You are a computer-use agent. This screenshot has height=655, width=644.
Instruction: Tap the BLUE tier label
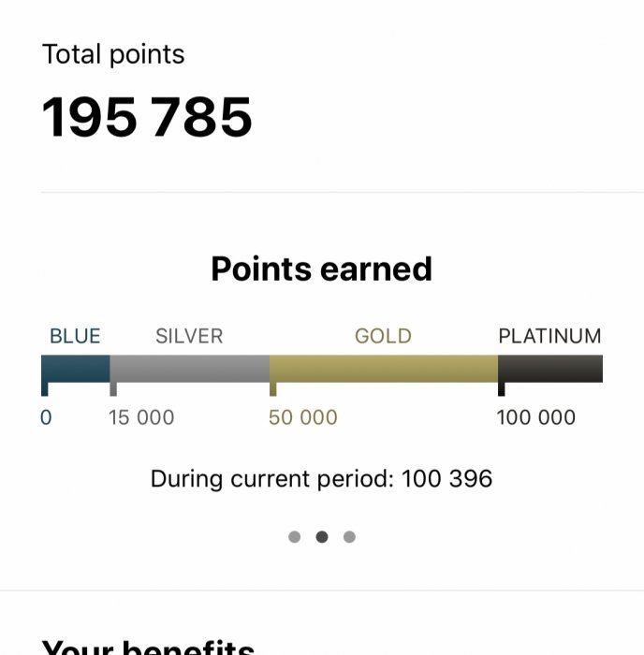coord(75,336)
